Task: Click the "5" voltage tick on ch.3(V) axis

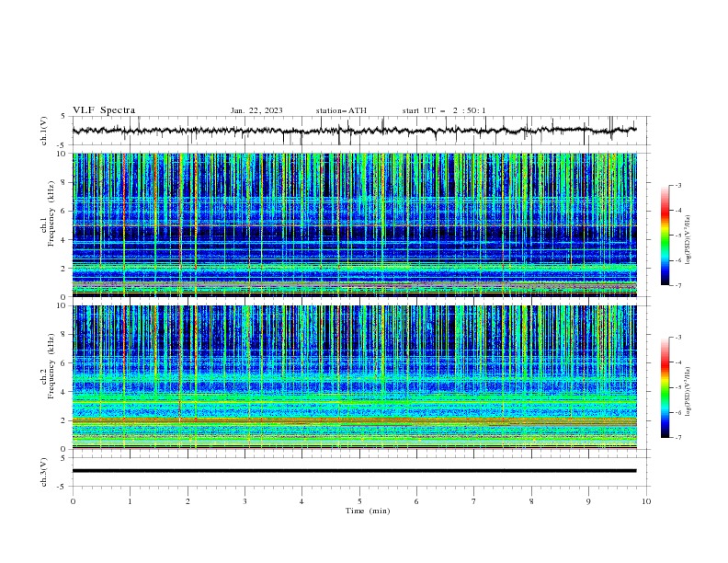Action: click(63, 458)
